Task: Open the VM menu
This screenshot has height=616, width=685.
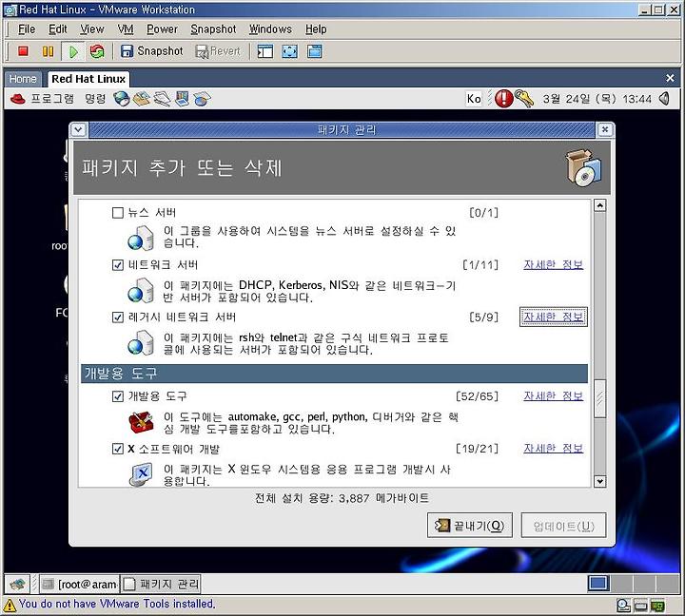Action: (x=126, y=29)
